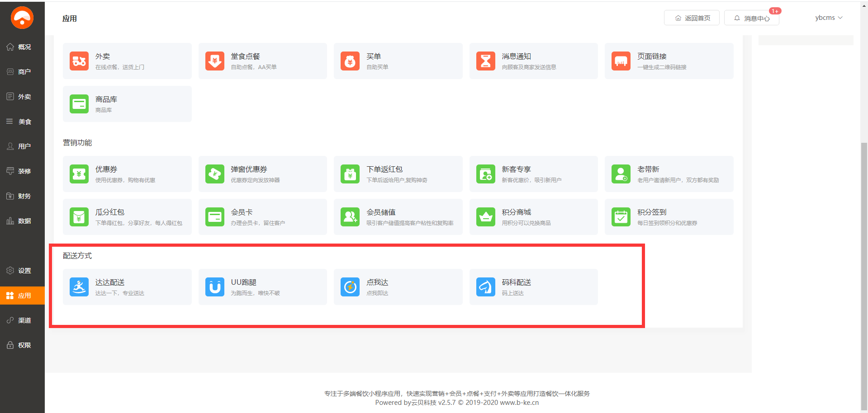The image size is (868, 413).
Task: Open the 会员卡 membership card icon
Action: tap(215, 217)
